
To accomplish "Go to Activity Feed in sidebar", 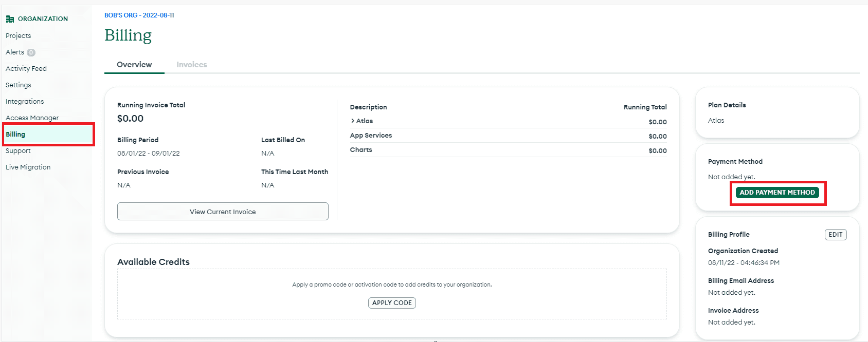I will [26, 69].
